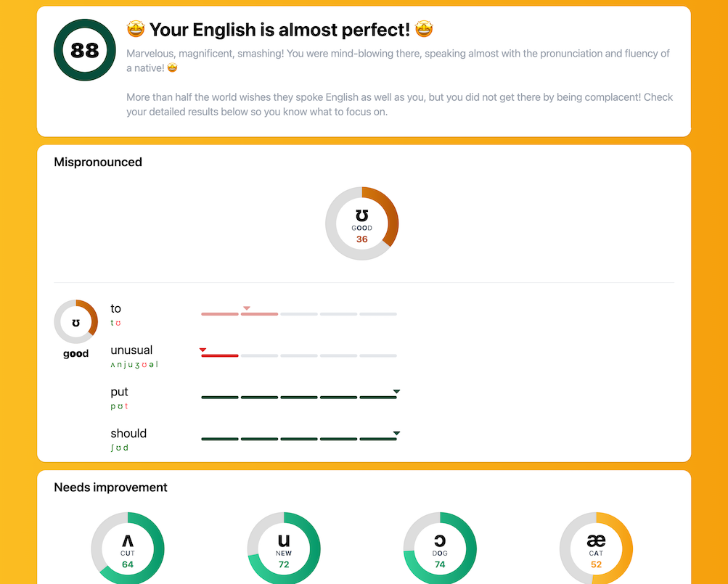728x584 pixels.
Task: Click the overall score 88 circle
Action: click(x=85, y=50)
